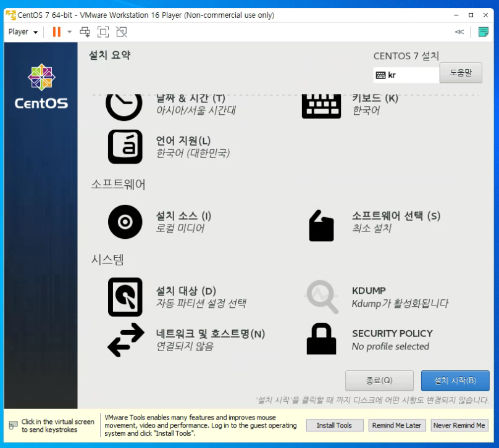Select 언어 지원(L) label
This screenshot has height=448, width=499.
[x=183, y=141]
